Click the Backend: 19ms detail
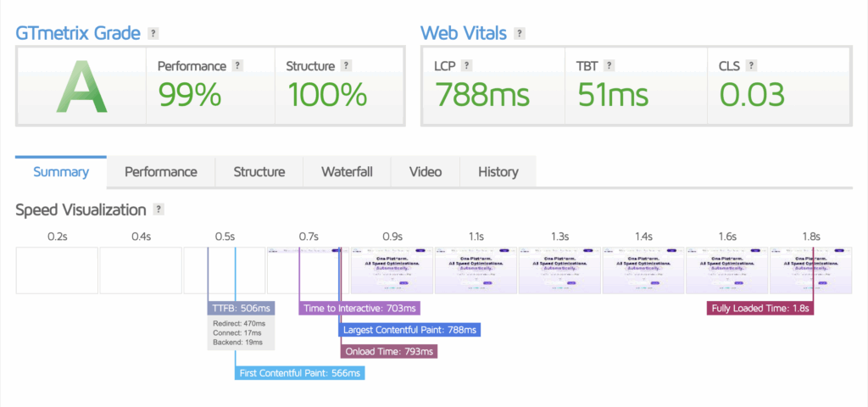868x407 pixels. [238, 343]
